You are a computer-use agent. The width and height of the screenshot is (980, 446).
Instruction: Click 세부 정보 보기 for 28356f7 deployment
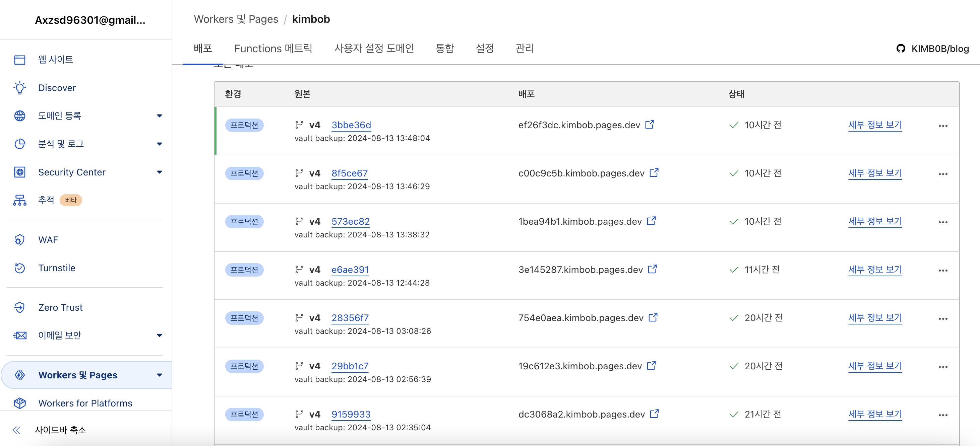tap(875, 317)
